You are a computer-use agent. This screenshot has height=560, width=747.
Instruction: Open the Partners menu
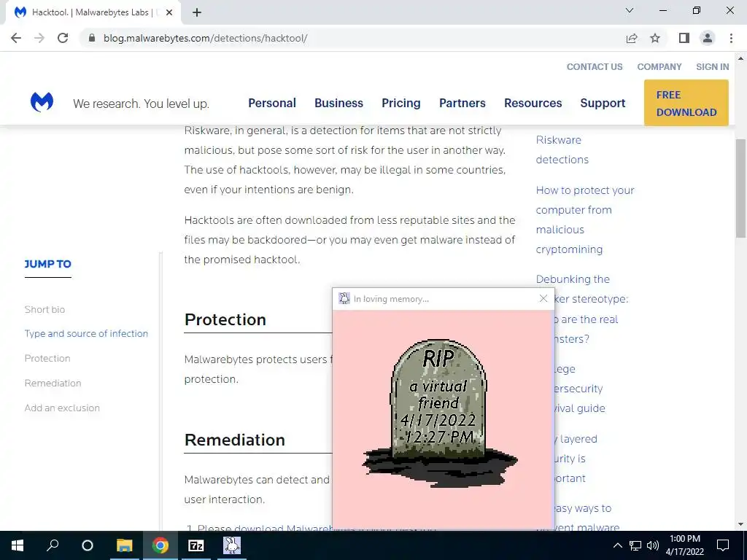[x=462, y=103]
